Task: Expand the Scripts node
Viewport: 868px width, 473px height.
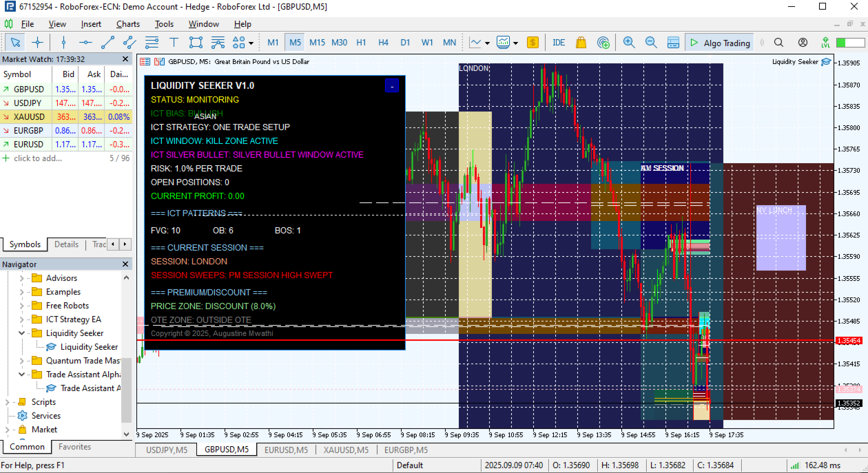Action: coord(8,402)
